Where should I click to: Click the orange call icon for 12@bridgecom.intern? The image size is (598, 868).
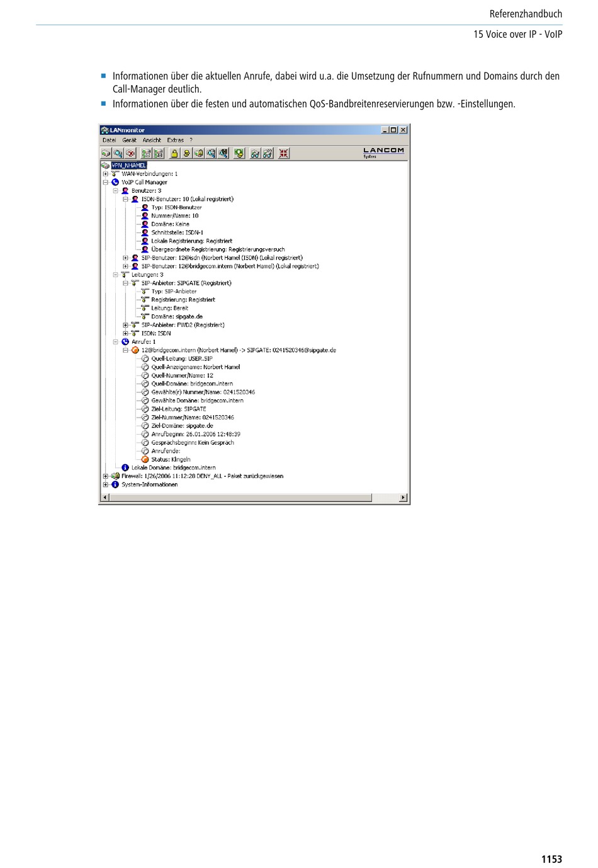pyautogui.click(x=135, y=350)
